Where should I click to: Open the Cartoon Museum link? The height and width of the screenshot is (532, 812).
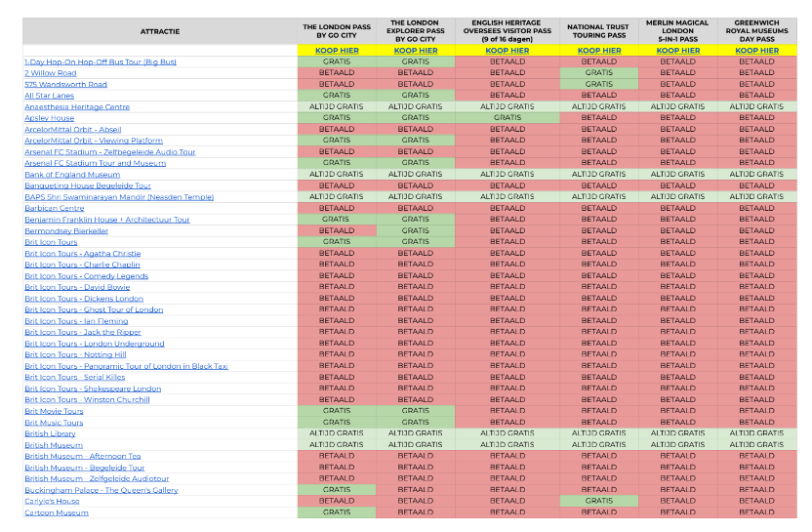coord(57,512)
